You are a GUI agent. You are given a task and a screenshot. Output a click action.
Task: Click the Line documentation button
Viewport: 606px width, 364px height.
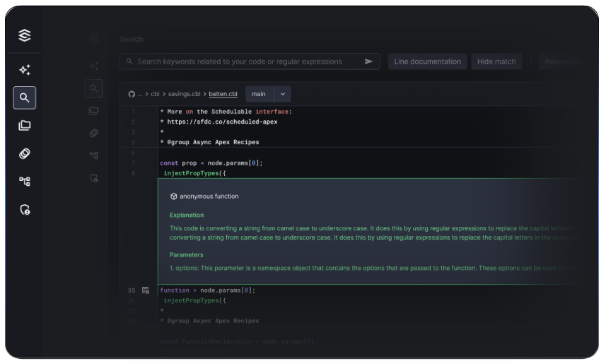427,61
